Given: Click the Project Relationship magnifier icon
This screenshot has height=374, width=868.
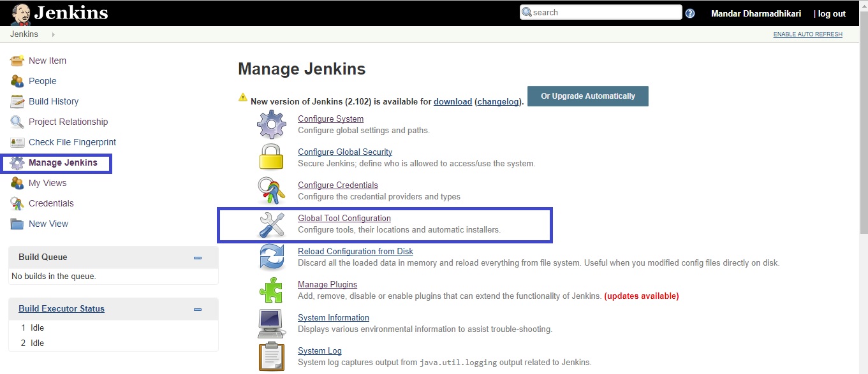Looking at the screenshot, I should click(17, 122).
